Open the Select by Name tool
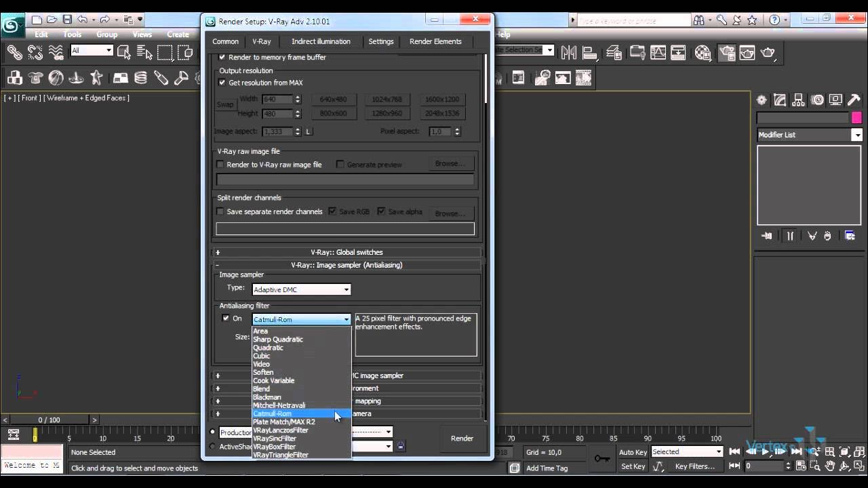The image size is (868, 488). click(x=144, y=52)
